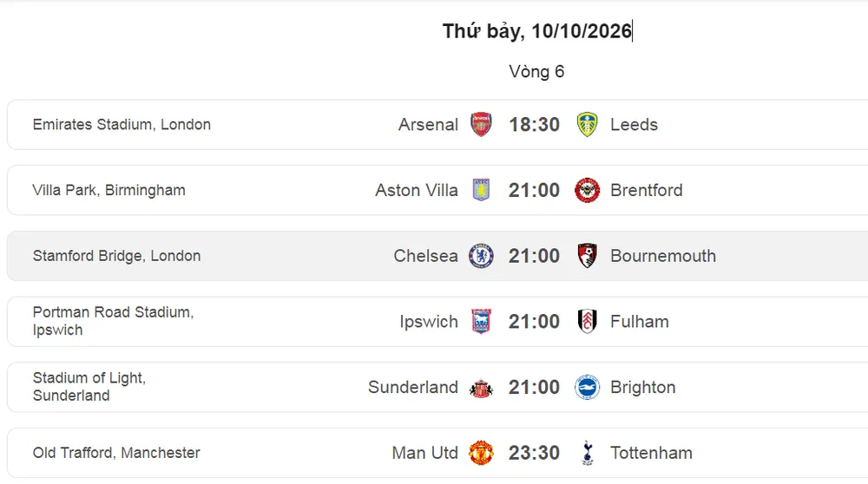Click the Sunderland club crest
This screenshot has width=868, height=484.
tap(481, 389)
